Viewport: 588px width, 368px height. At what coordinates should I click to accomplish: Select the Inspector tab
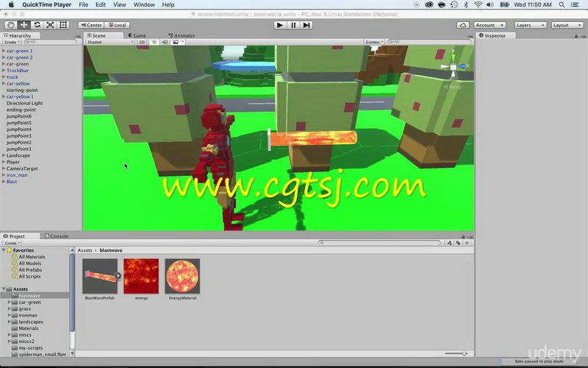click(x=495, y=35)
